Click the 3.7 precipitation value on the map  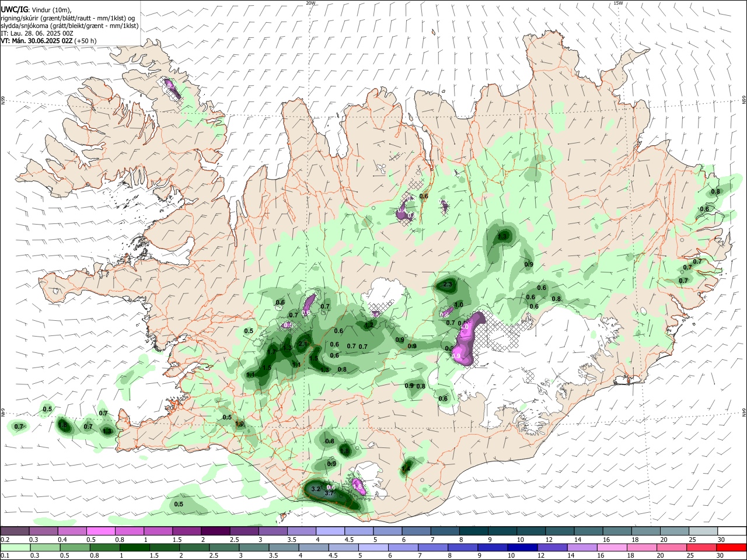329,494
